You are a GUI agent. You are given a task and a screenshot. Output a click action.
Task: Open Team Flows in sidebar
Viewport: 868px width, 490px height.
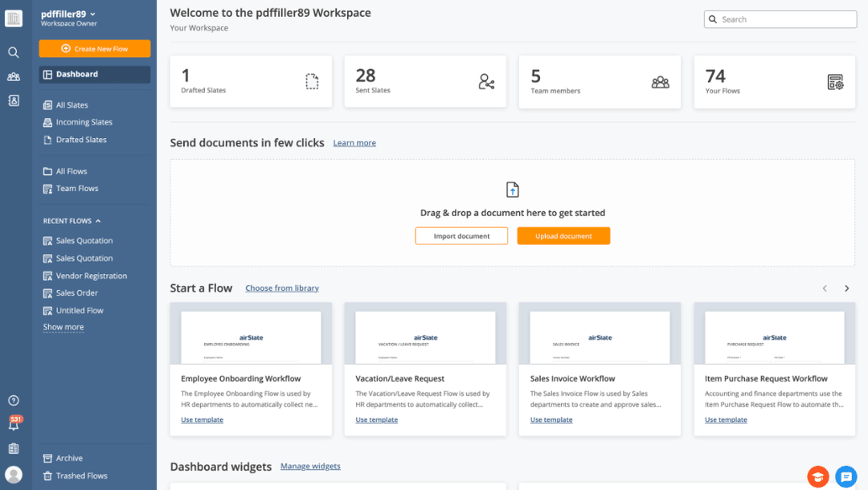(77, 189)
